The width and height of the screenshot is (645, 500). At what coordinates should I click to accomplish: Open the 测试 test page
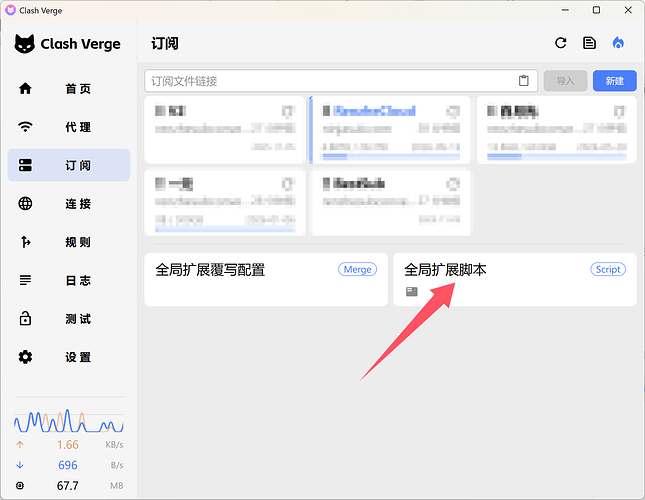69,319
